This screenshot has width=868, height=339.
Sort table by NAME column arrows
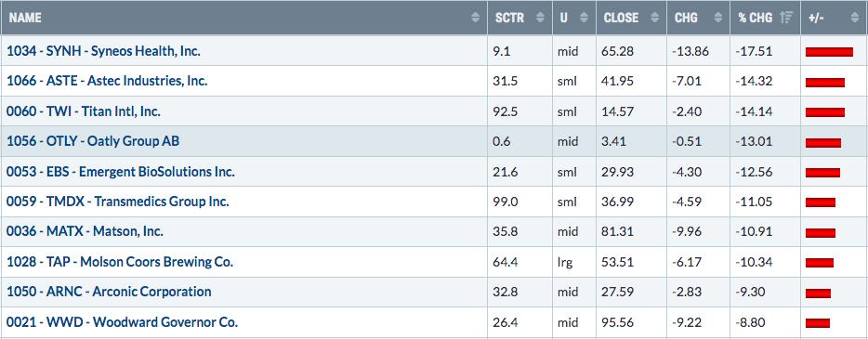(476, 18)
